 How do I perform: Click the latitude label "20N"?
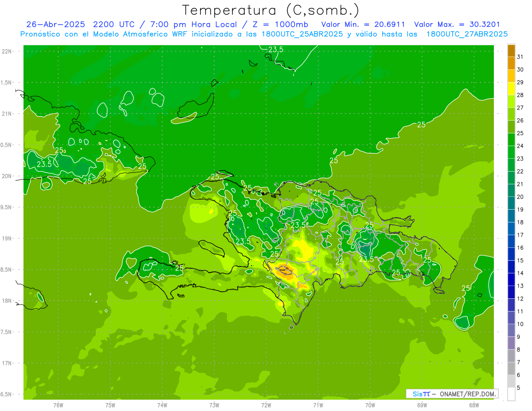pyautogui.click(x=7, y=176)
